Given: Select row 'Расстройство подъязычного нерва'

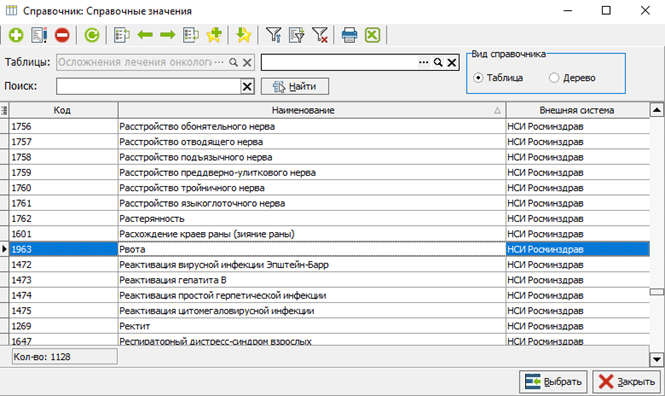Looking at the screenshot, I should coord(312,157).
